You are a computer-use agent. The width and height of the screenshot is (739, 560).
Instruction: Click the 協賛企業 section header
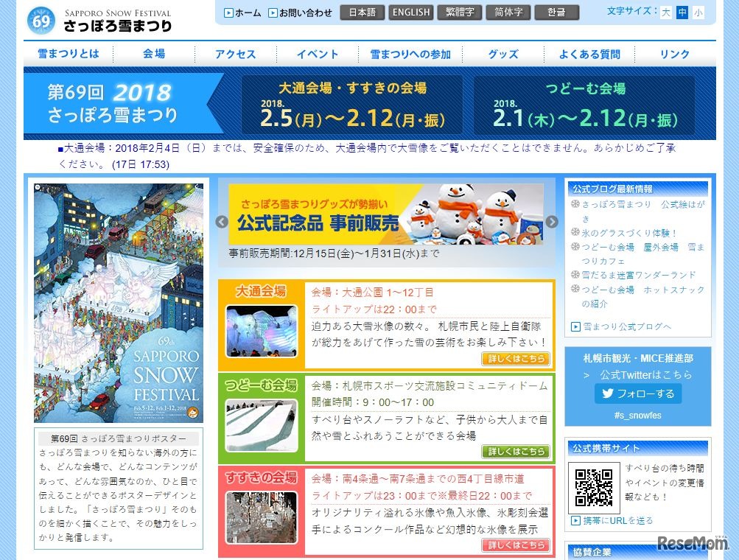tap(637, 553)
